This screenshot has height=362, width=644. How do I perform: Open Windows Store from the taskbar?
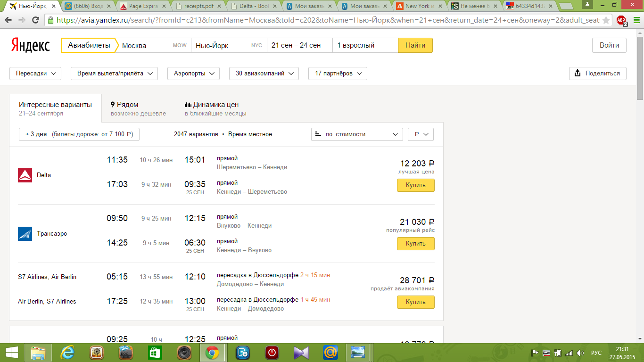point(155,353)
